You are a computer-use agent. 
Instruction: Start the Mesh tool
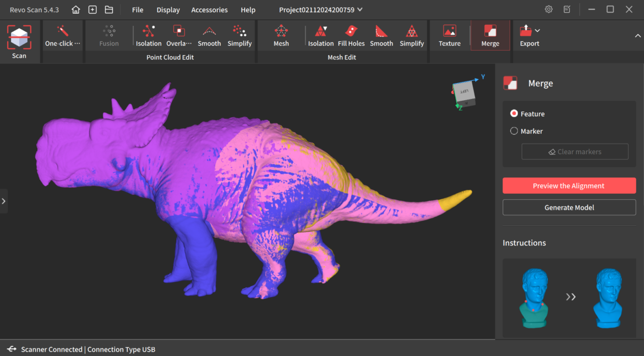281,36
